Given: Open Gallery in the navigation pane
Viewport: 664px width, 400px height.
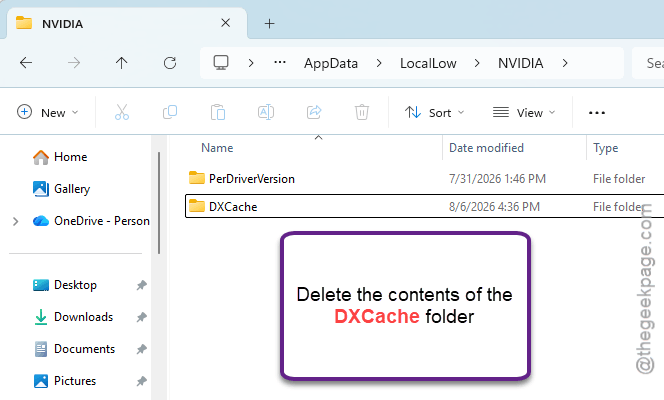Looking at the screenshot, I should click(x=61, y=189).
